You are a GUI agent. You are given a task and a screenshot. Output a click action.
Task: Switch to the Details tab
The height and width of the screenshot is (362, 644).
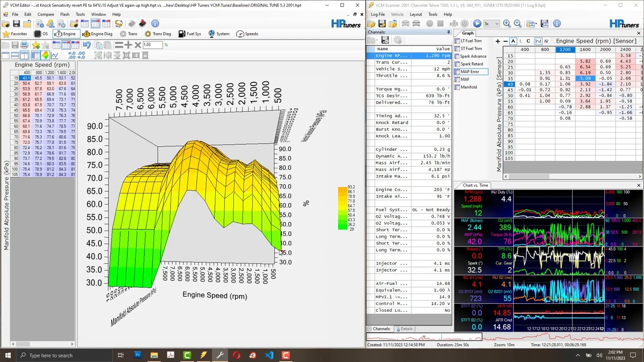404,329
